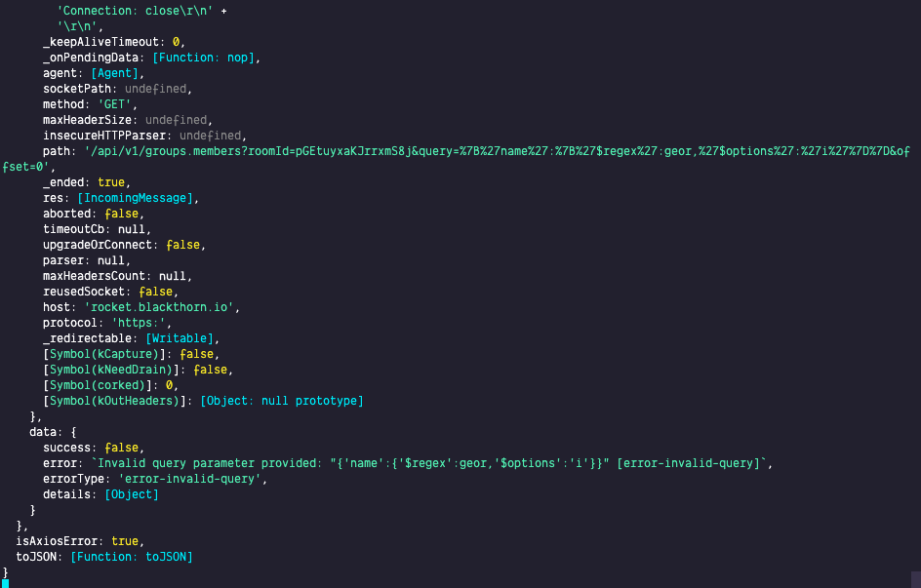Click the terminal cursor at bottom left

point(5,580)
